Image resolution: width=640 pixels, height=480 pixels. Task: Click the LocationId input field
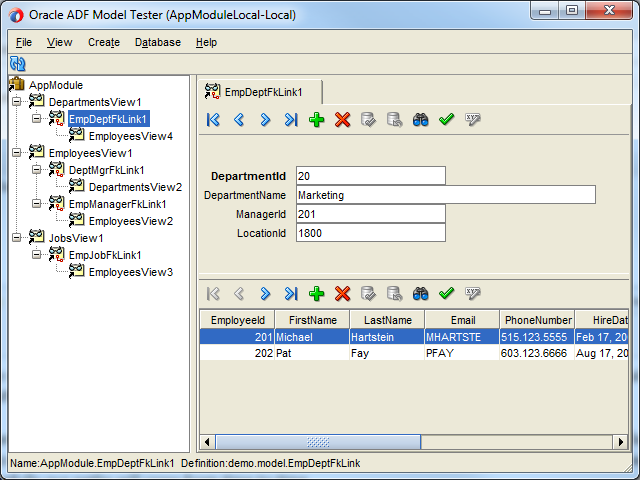[371, 233]
